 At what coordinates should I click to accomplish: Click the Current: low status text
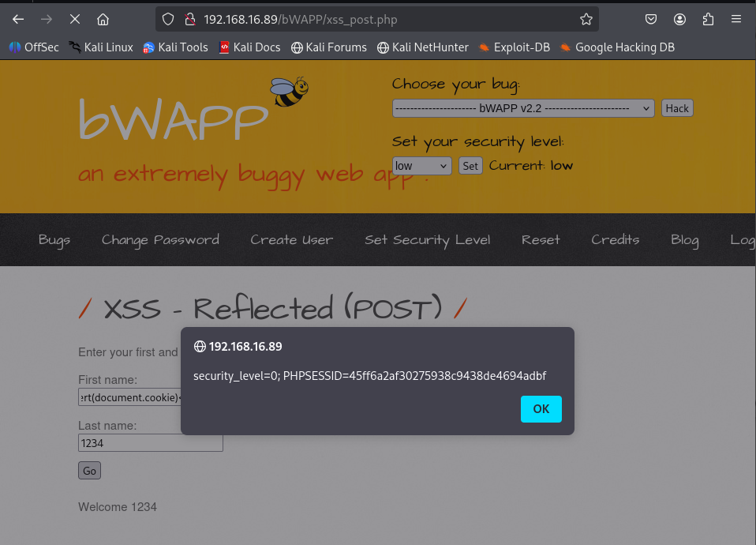point(531,166)
